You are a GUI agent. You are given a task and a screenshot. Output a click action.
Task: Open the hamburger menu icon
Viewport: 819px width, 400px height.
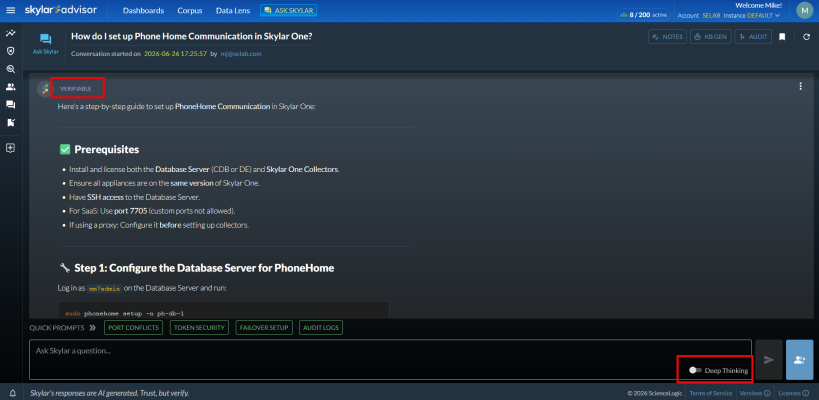10,10
